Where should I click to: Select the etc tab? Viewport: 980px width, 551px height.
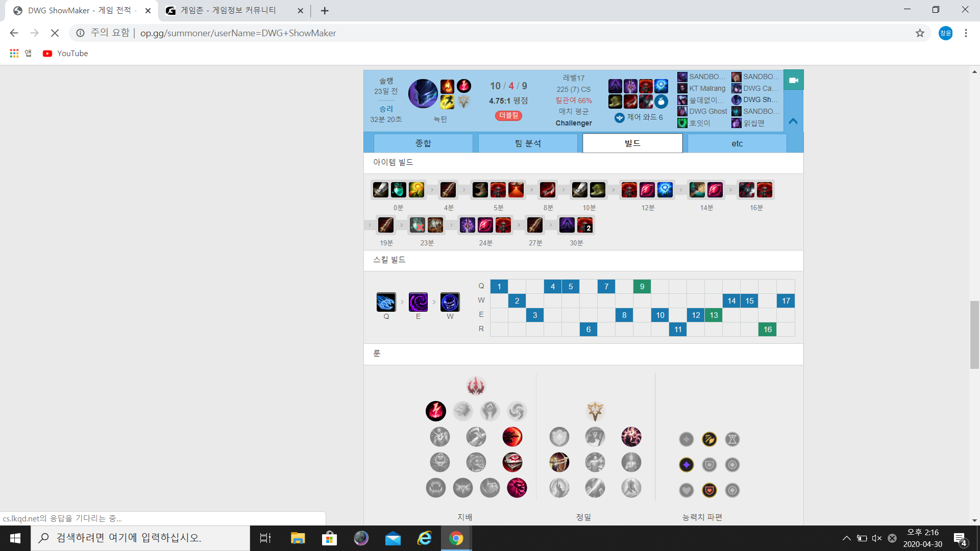tap(737, 143)
